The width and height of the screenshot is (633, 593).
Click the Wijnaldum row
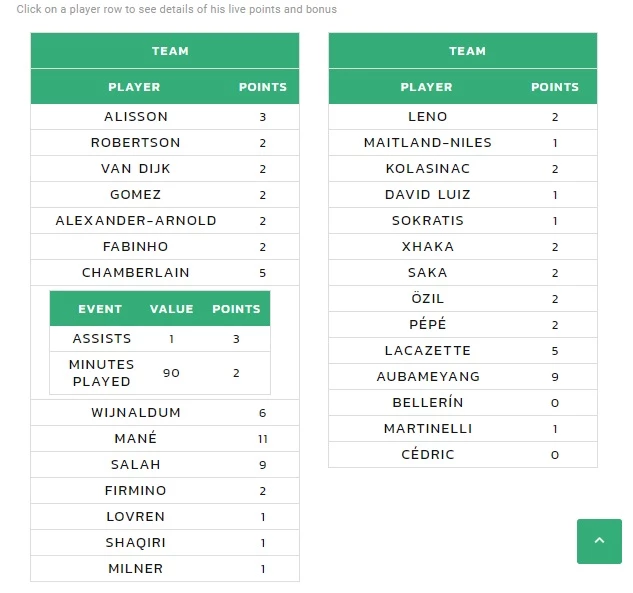point(165,413)
